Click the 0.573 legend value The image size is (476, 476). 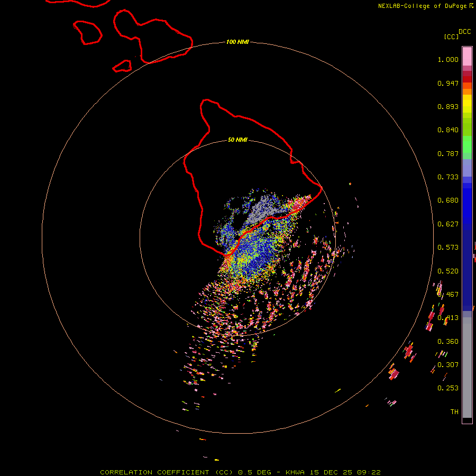(448, 248)
